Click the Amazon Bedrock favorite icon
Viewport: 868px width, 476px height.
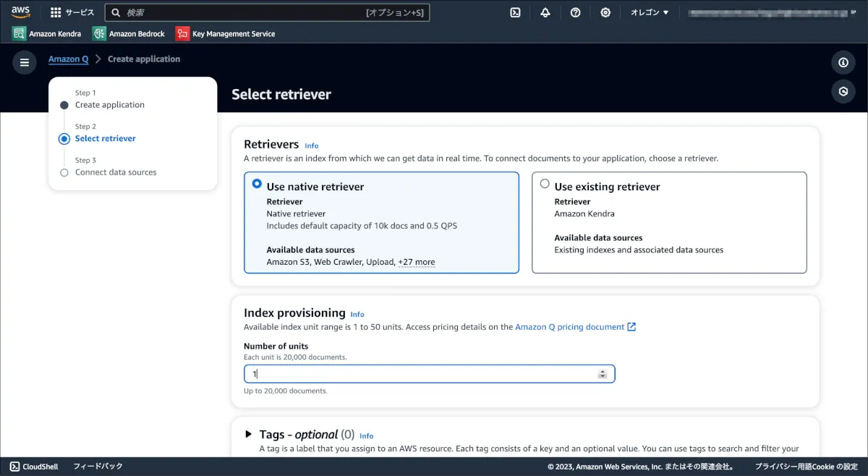pyautogui.click(x=99, y=33)
